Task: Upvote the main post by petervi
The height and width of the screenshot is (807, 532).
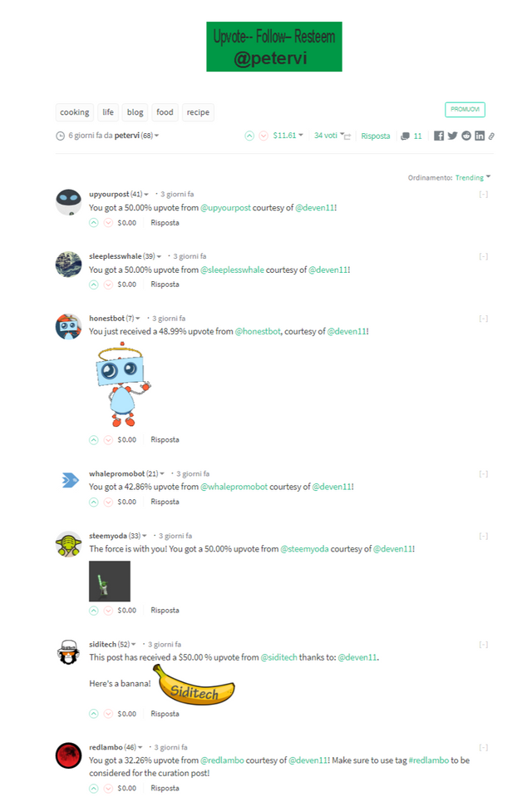Action: point(249,136)
